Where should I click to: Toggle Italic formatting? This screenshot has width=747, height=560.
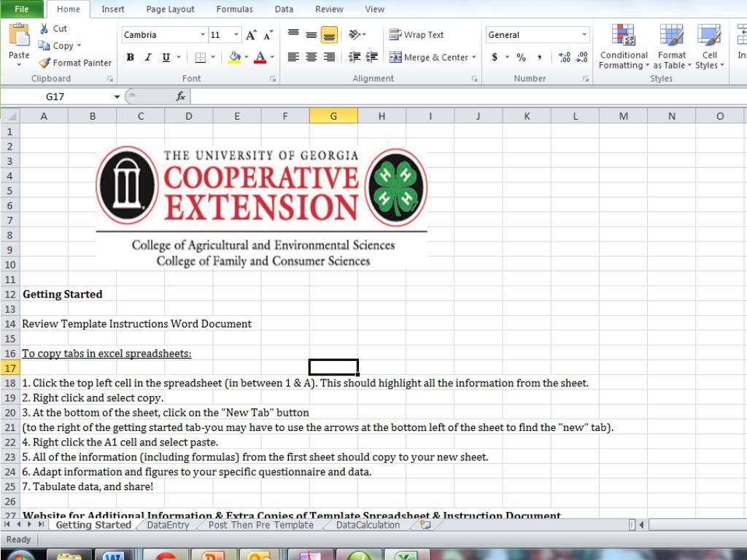coord(148,57)
